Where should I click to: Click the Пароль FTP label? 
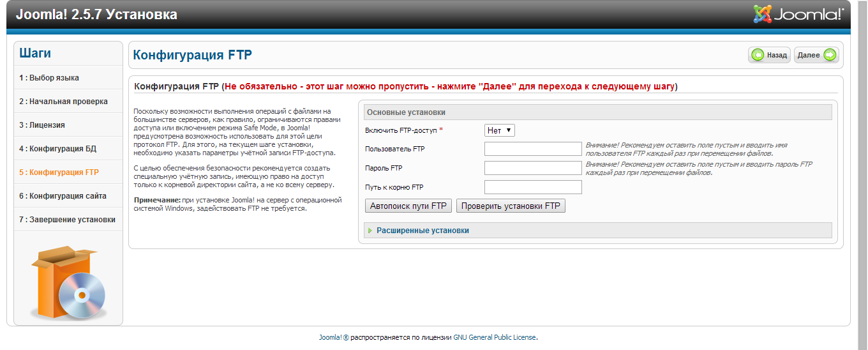click(x=384, y=168)
